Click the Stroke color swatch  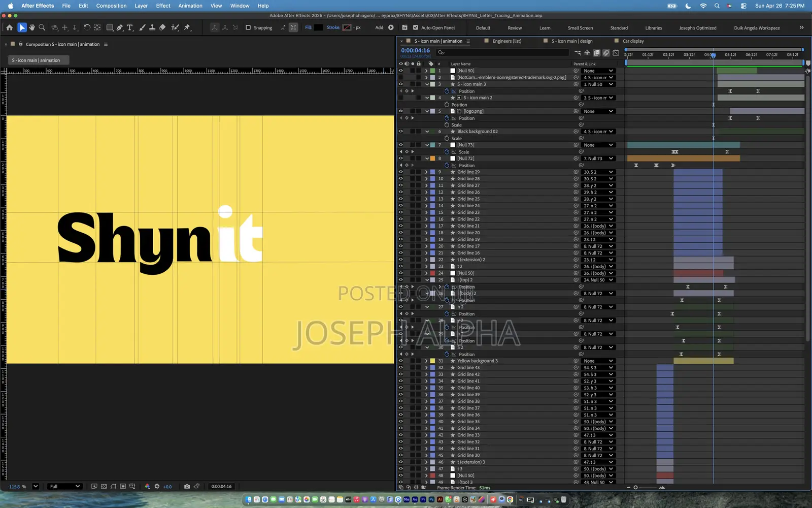[347, 27]
